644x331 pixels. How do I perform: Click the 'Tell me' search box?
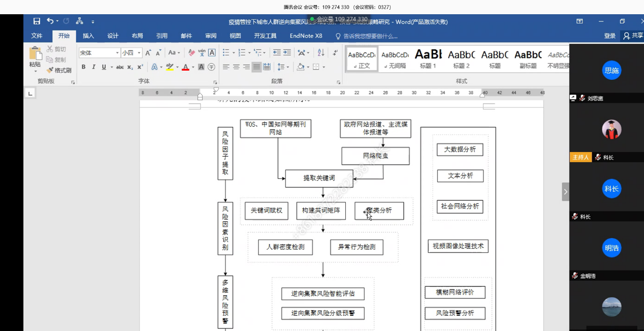pyautogui.click(x=370, y=36)
